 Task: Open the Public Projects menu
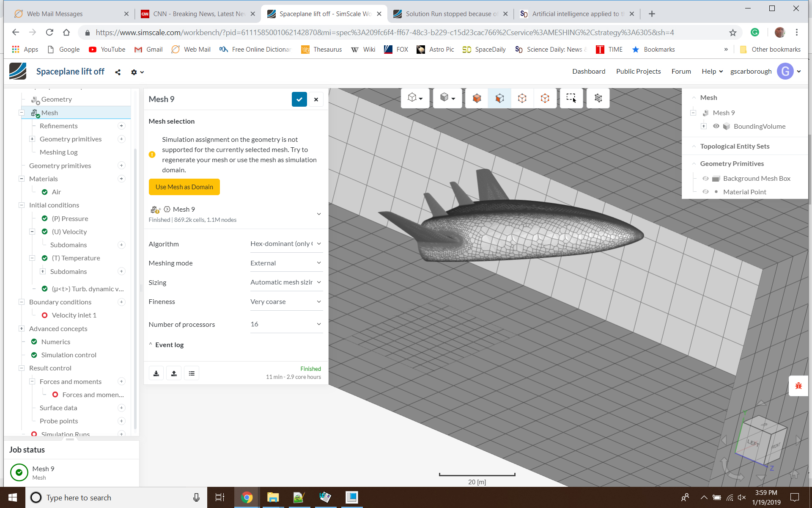(x=638, y=71)
